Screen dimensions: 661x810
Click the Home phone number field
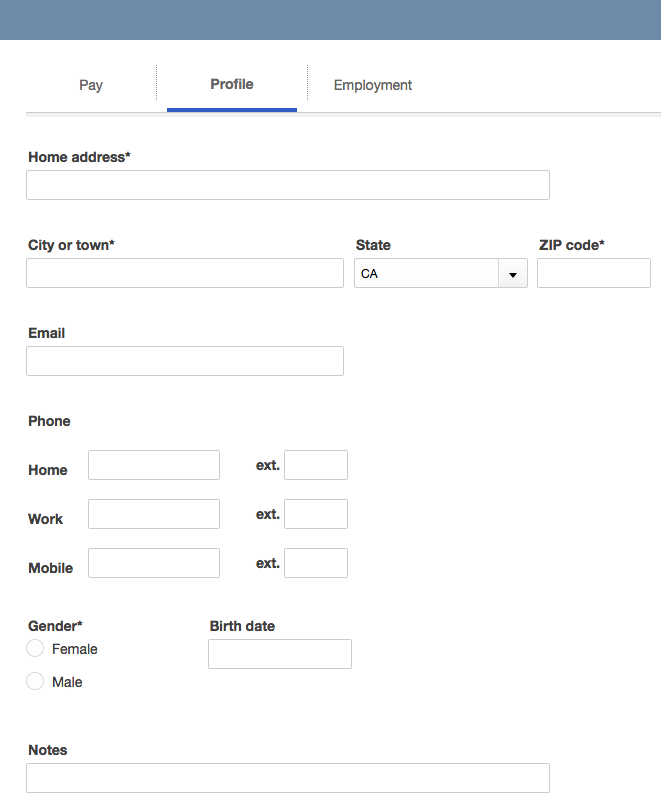click(x=153, y=464)
